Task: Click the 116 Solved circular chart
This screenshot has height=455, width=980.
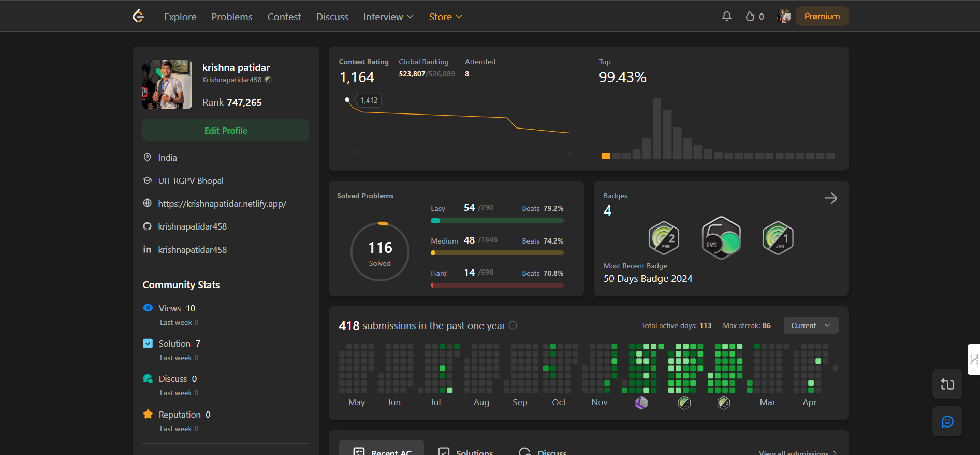Action: click(380, 252)
